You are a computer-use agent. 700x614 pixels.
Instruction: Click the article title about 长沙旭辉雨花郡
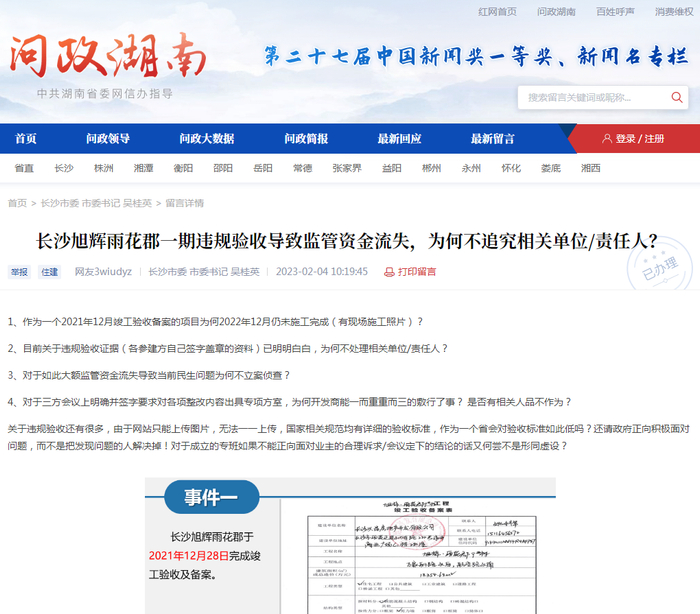(347, 242)
